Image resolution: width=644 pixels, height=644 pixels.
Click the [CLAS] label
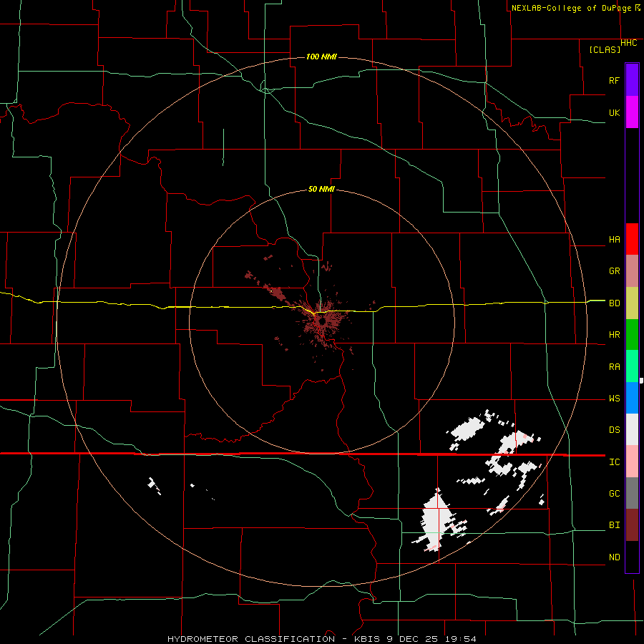605,49
